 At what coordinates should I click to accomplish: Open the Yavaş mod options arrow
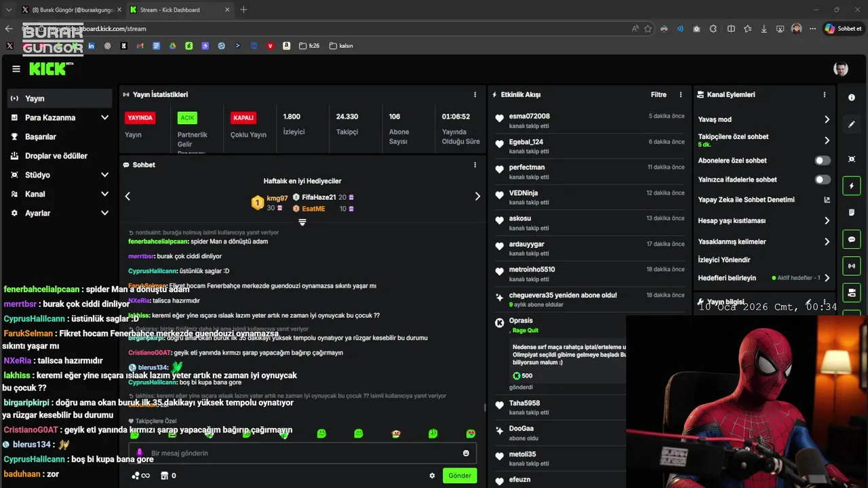click(x=827, y=119)
